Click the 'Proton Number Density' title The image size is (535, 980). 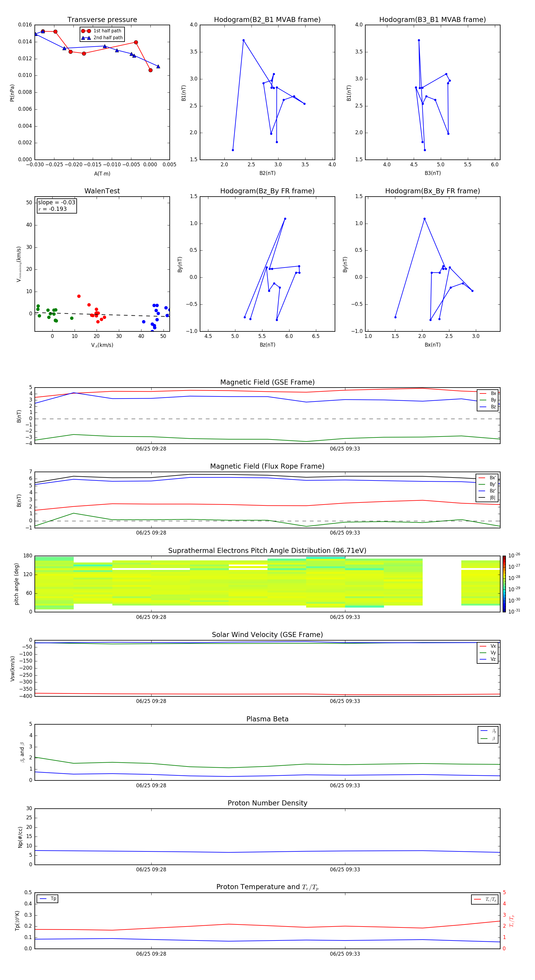pos(267,804)
